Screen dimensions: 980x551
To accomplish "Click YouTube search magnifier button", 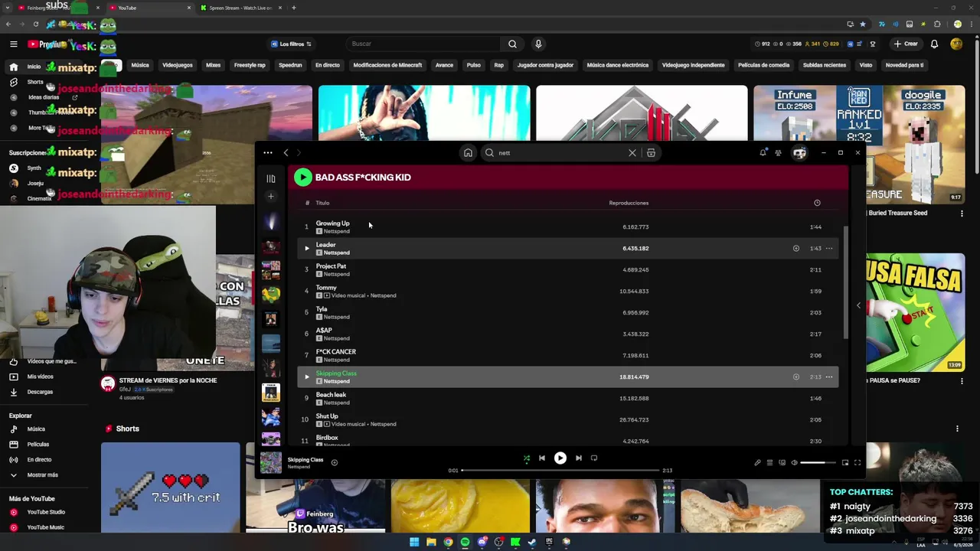I will [513, 44].
